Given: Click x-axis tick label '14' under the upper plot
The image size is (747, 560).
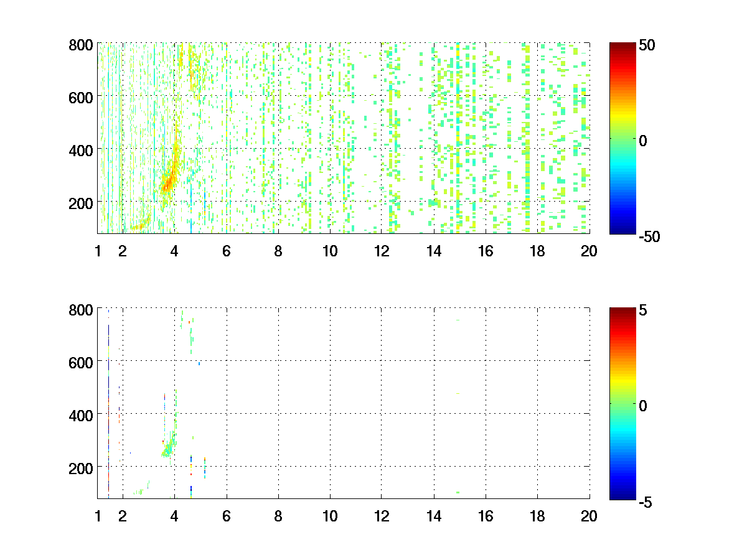Looking at the screenshot, I should pyautogui.click(x=433, y=251).
